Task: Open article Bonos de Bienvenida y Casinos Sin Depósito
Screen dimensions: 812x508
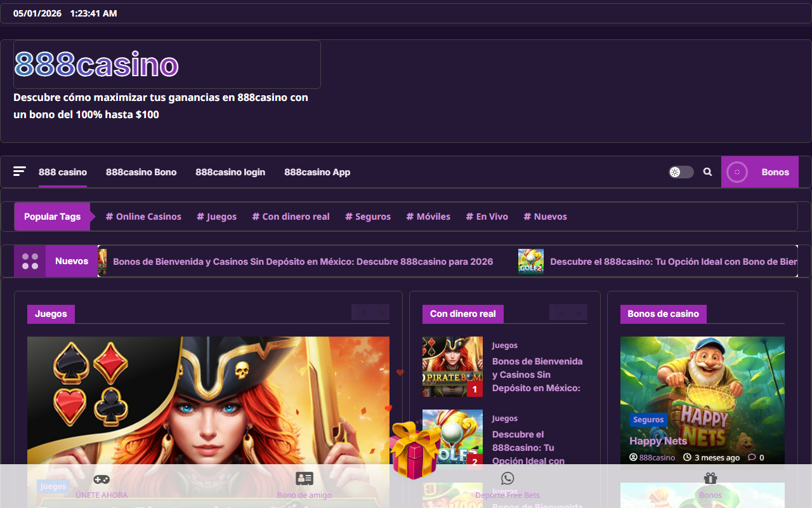Action: click(537, 375)
